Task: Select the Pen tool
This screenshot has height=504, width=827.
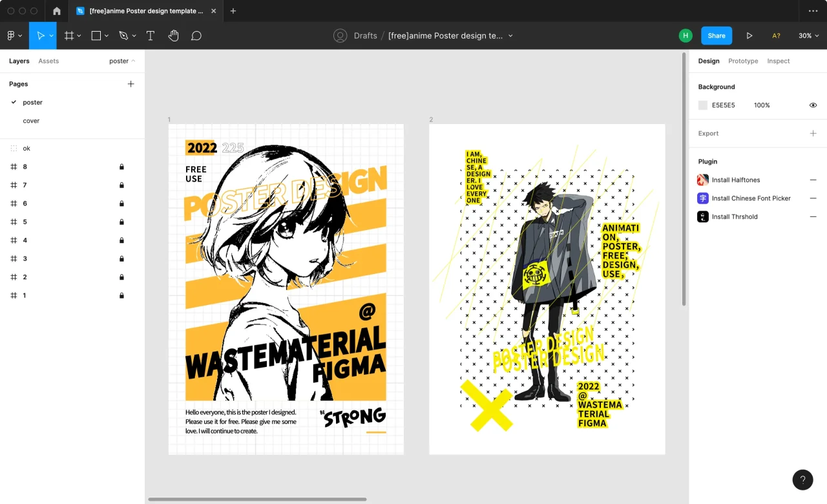Action: coord(123,36)
